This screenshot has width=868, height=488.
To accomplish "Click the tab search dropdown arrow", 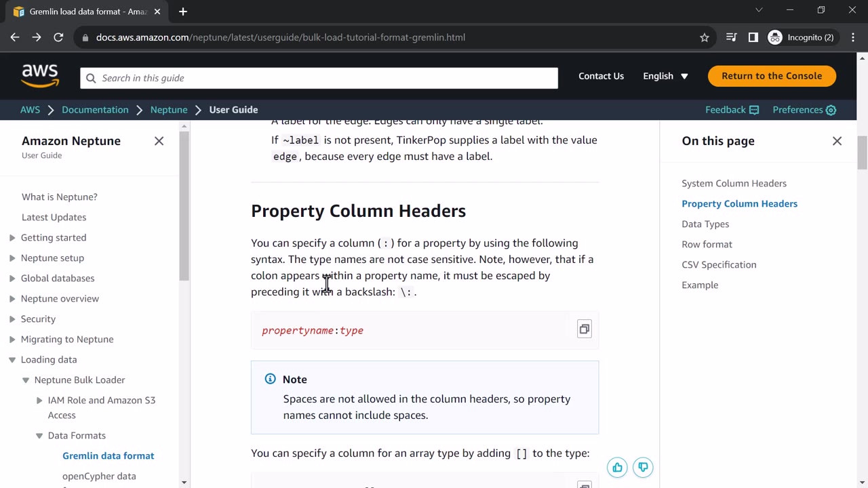I will (759, 10).
